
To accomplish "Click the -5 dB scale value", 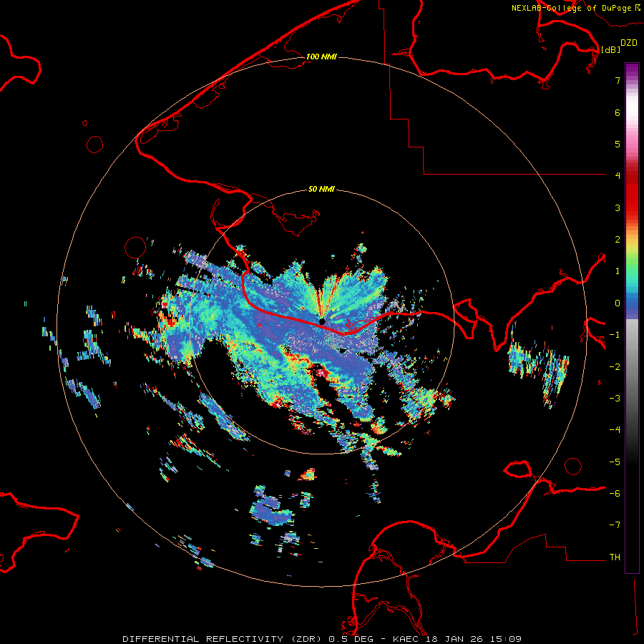I will [x=615, y=462].
